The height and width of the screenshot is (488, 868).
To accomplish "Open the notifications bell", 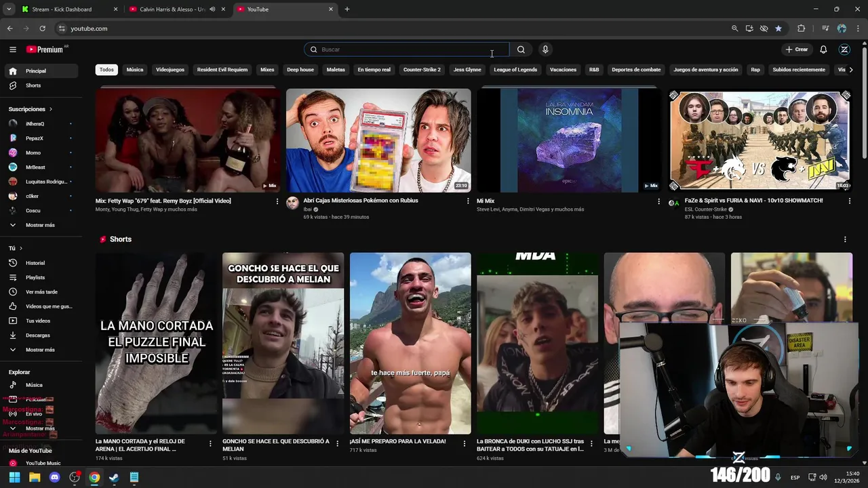I will click(x=823, y=49).
